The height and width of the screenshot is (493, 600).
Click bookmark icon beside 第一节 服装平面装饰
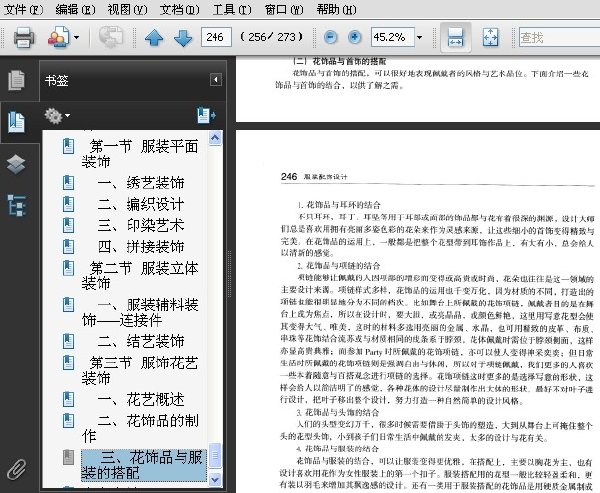[68, 146]
